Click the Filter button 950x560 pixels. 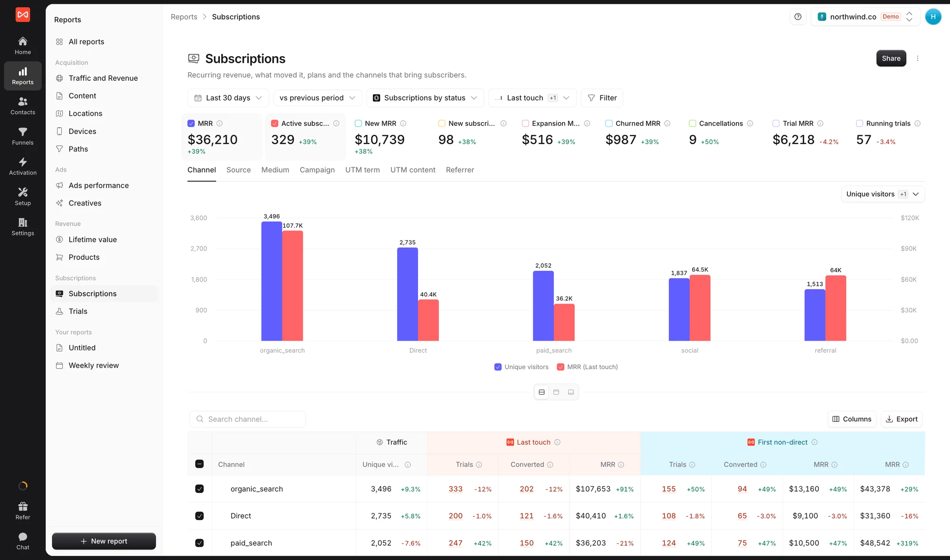602,98
